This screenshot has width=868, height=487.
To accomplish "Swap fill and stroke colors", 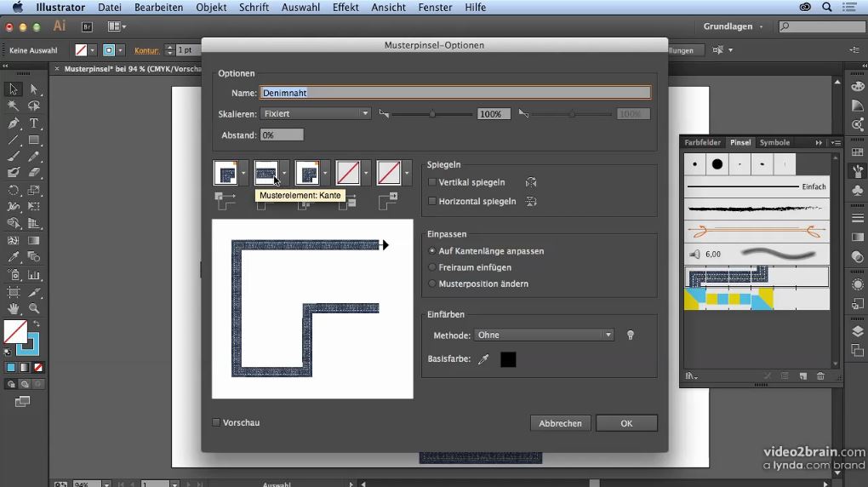I will [36, 324].
